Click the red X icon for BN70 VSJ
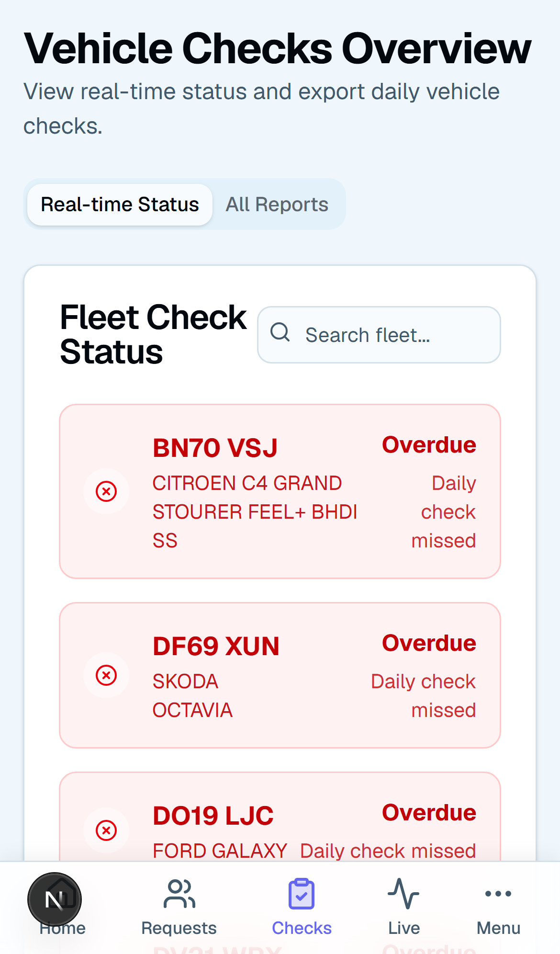 coord(106,491)
